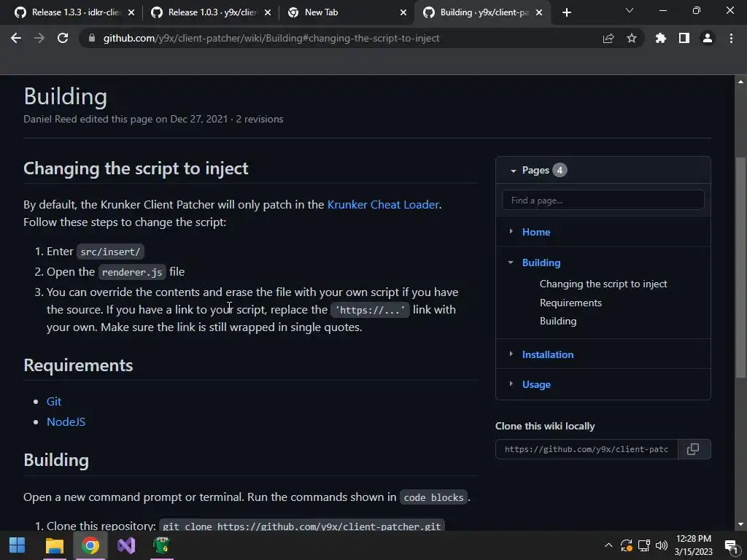This screenshot has width=747, height=560.
Task: Click the 'https://...' code snippet
Action: (x=370, y=311)
